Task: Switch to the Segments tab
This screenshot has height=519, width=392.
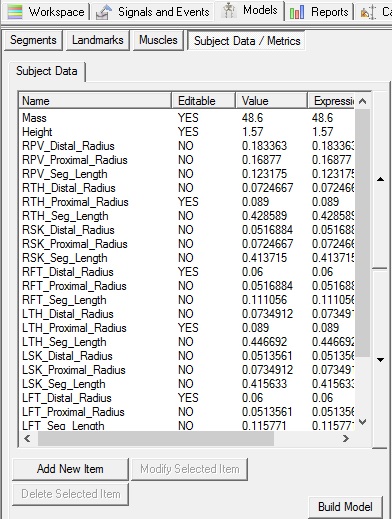Action: (33, 40)
